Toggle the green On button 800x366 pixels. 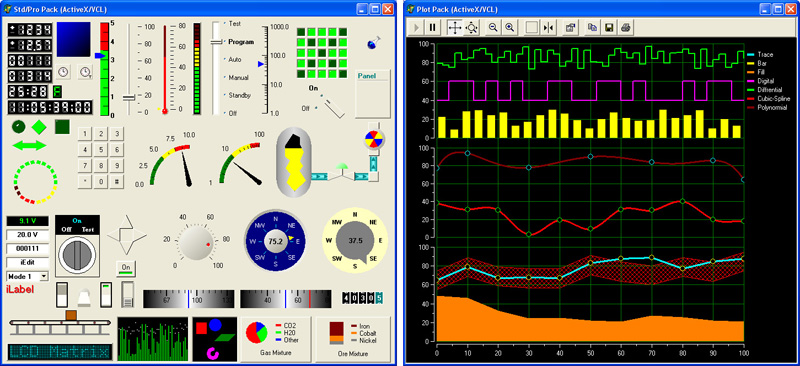(126, 267)
